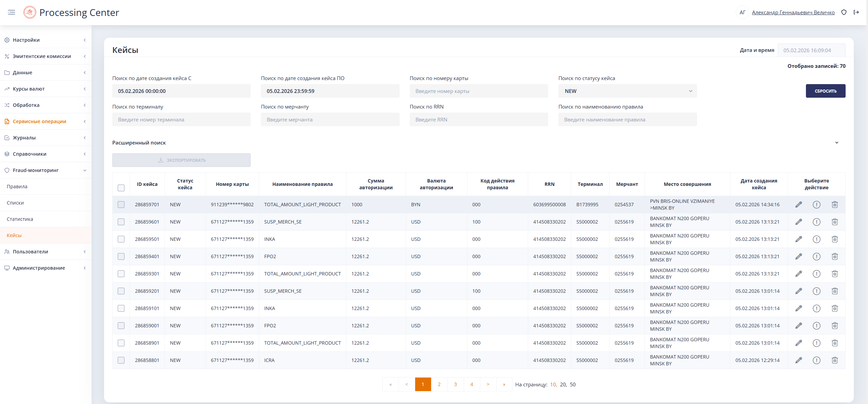The image size is (868, 404).
Task: Open the case status NEW dropdown
Action: (x=627, y=91)
